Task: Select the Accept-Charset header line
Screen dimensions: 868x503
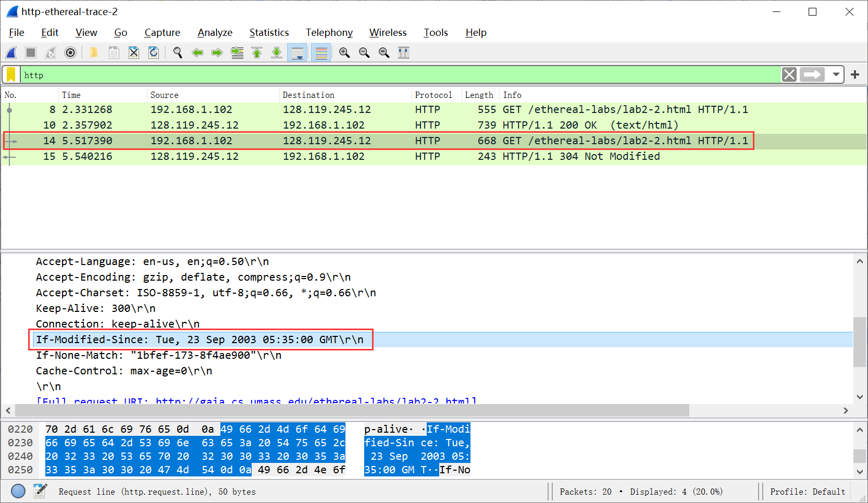Action: [206, 293]
